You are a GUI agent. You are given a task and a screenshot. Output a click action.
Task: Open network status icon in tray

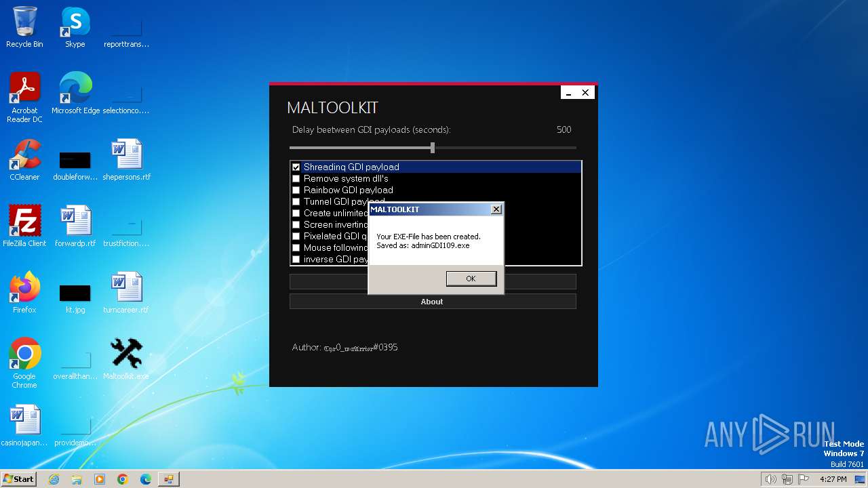(x=787, y=479)
